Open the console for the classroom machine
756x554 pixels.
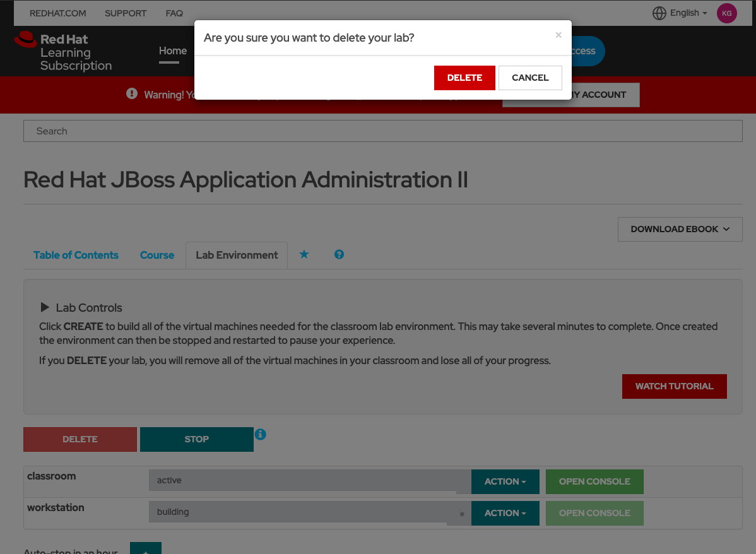click(594, 481)
